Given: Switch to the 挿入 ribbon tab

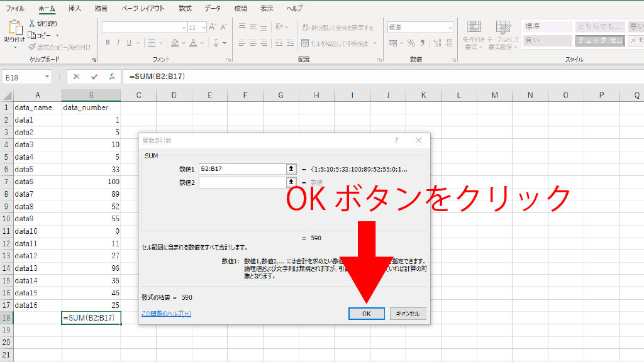Looking at the screenshot, I should point(74,9).
